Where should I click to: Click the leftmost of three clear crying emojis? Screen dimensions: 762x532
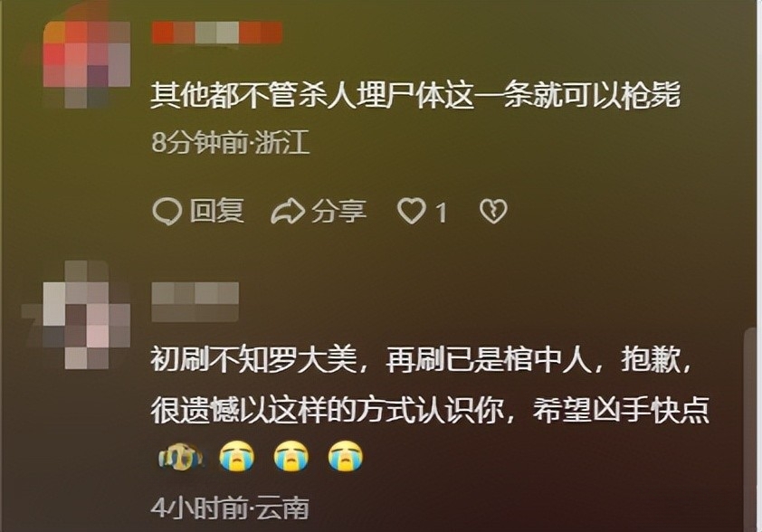point(237,457)
